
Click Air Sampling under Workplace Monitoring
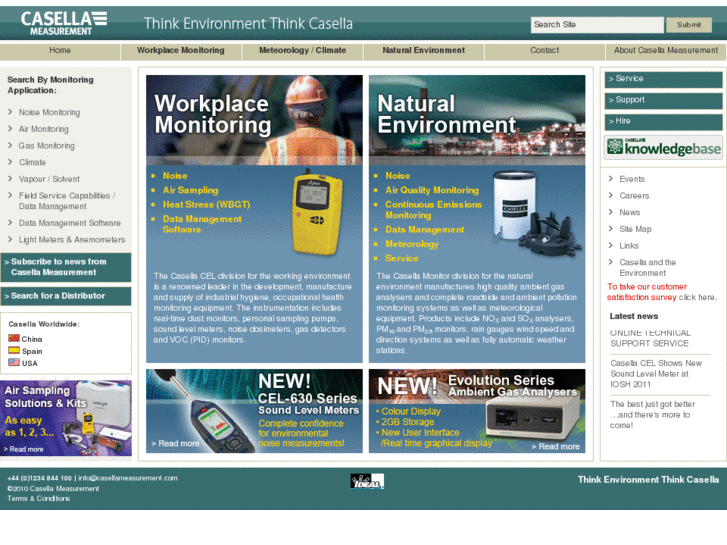click(190, 190)
